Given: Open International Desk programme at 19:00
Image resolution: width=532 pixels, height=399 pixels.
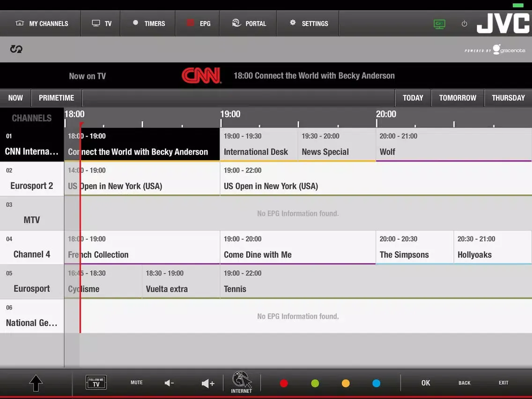Looking at the screenshot, I should point(259,145).
